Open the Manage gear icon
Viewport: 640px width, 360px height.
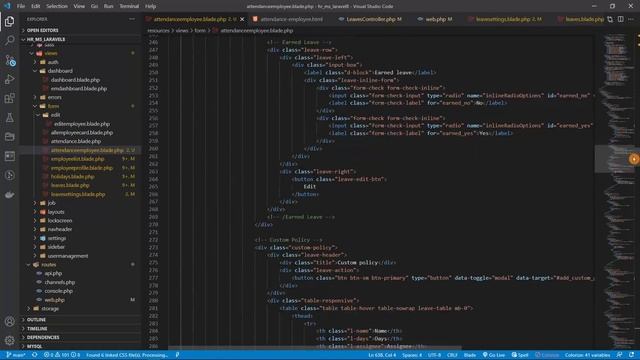click(9, 340)
